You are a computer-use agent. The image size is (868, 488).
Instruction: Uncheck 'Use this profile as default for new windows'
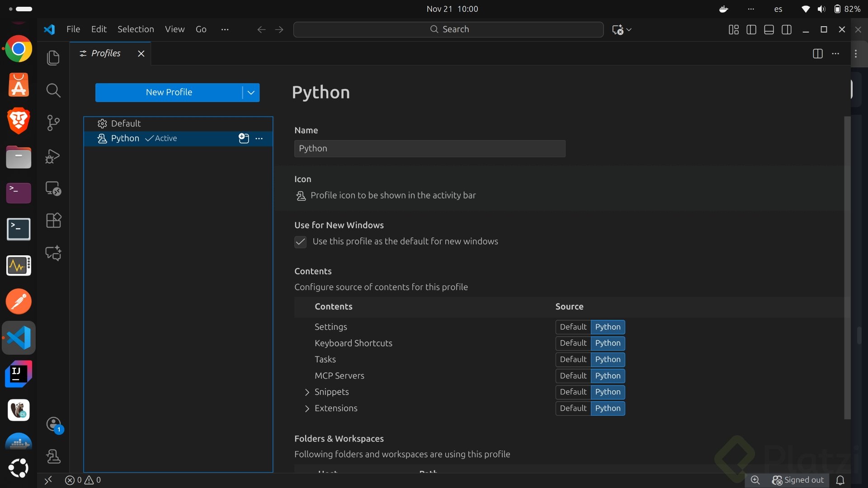[301, 242]
